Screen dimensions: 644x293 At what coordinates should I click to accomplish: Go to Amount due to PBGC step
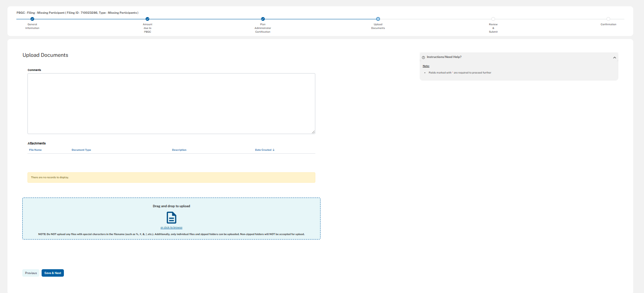147,19
